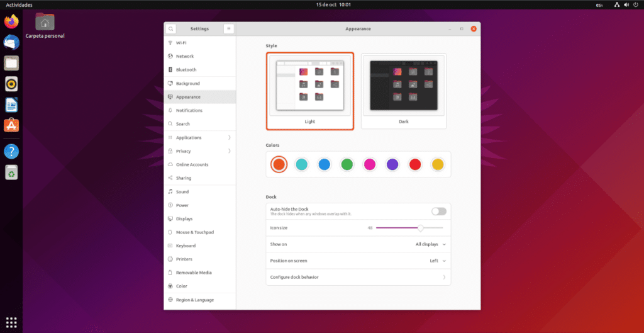Click the Mouse & Touchpad icon
Image resolution: width=644 pixels, height=333 pixels.
(x=170, y=232)
